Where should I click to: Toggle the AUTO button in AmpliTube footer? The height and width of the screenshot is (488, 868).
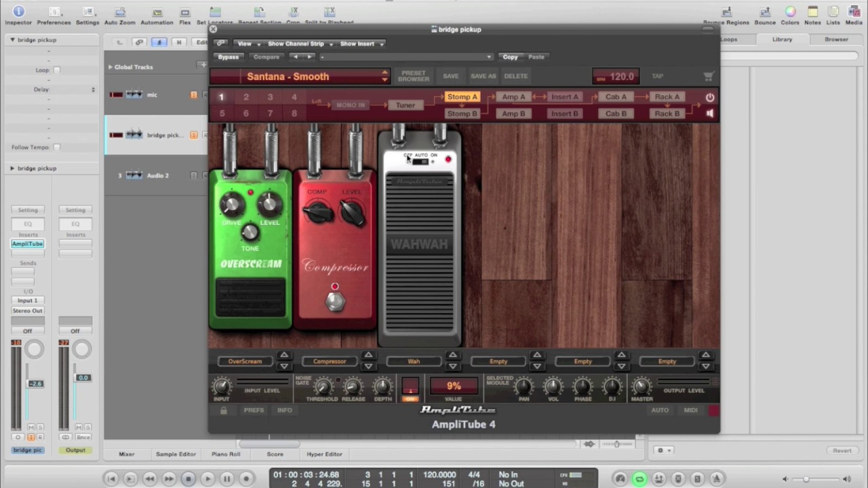(660, 410)
